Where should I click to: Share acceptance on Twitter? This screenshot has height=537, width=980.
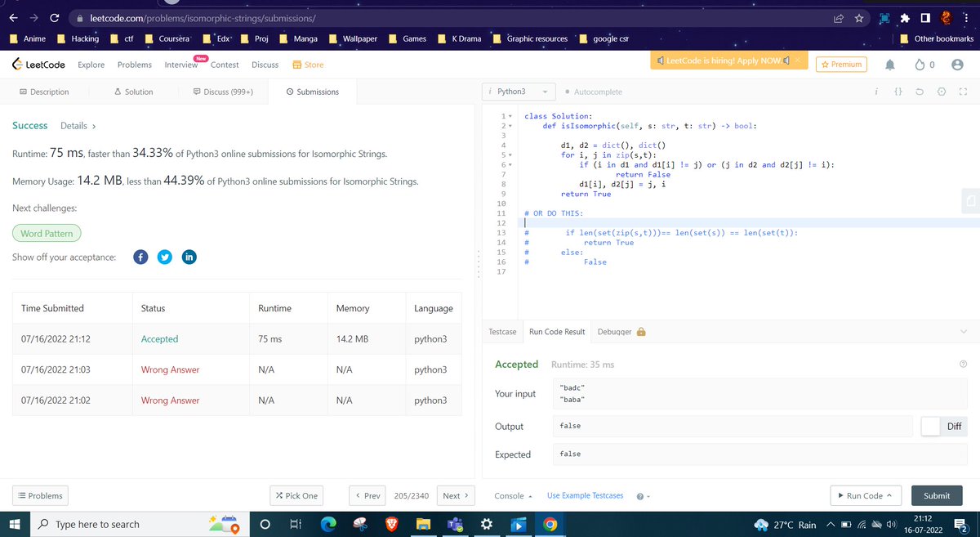click(x=164, y=257)
